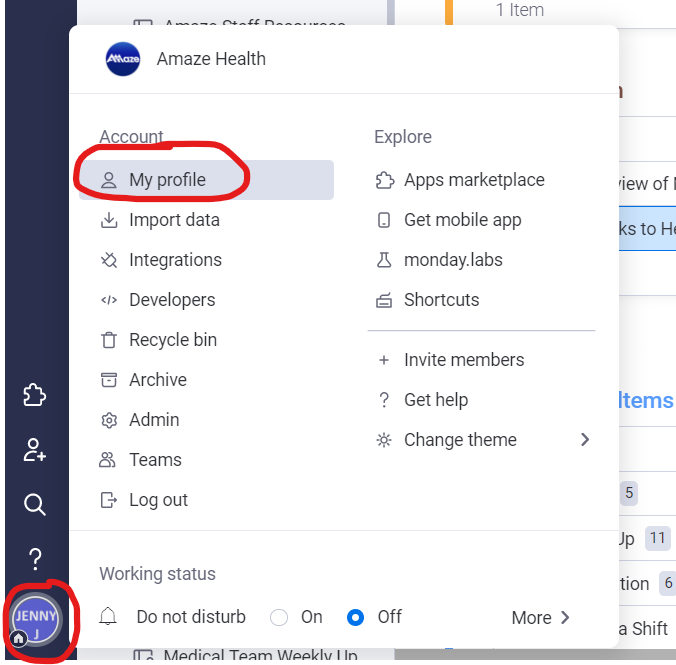Click the exit icon beside Log out
Screen dimensions: 676x665
[x=109, y=500]
